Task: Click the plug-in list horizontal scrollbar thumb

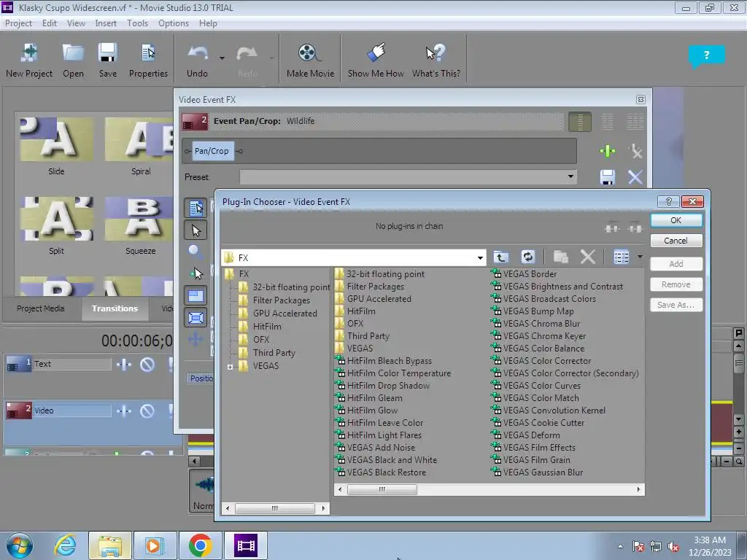Action: tap(382, 489)
